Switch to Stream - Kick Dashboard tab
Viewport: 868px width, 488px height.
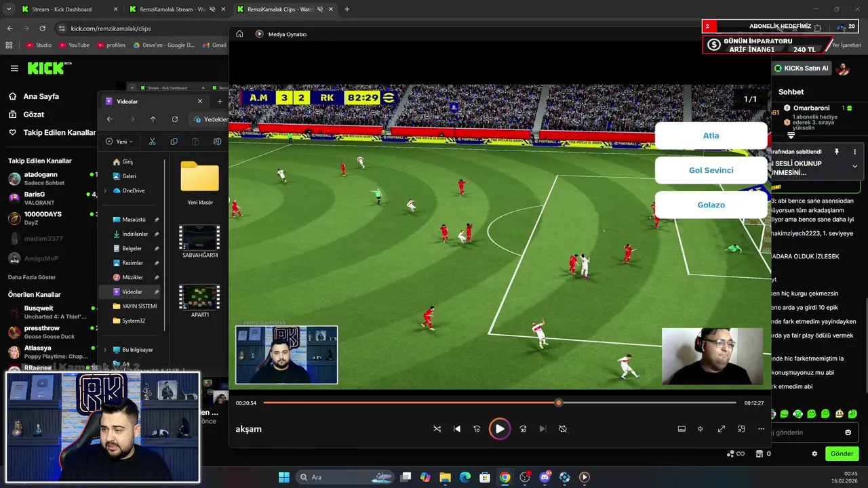pos(68,9)
